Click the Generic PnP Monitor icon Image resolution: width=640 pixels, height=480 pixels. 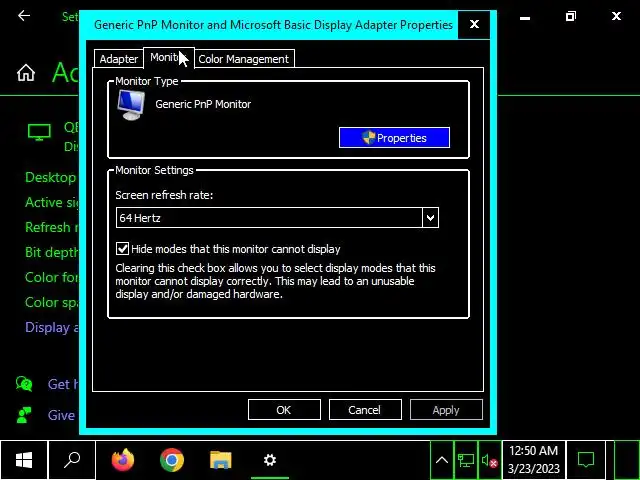point(131,105)
